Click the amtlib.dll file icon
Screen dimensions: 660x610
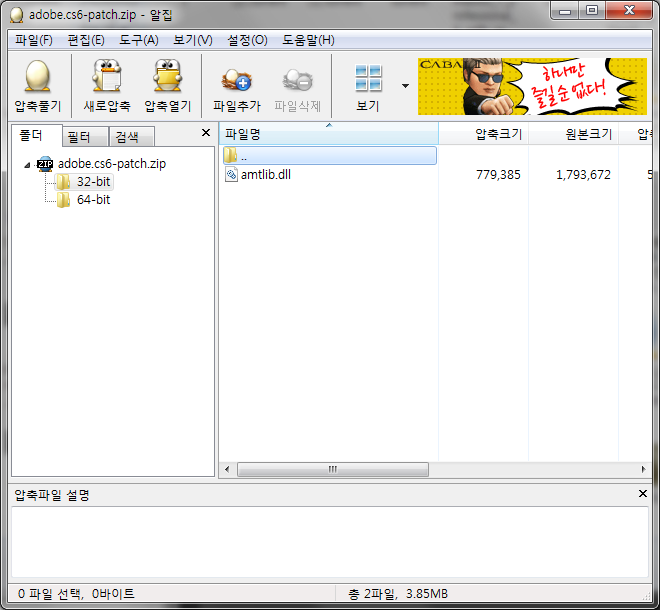(x=231, y=174)
